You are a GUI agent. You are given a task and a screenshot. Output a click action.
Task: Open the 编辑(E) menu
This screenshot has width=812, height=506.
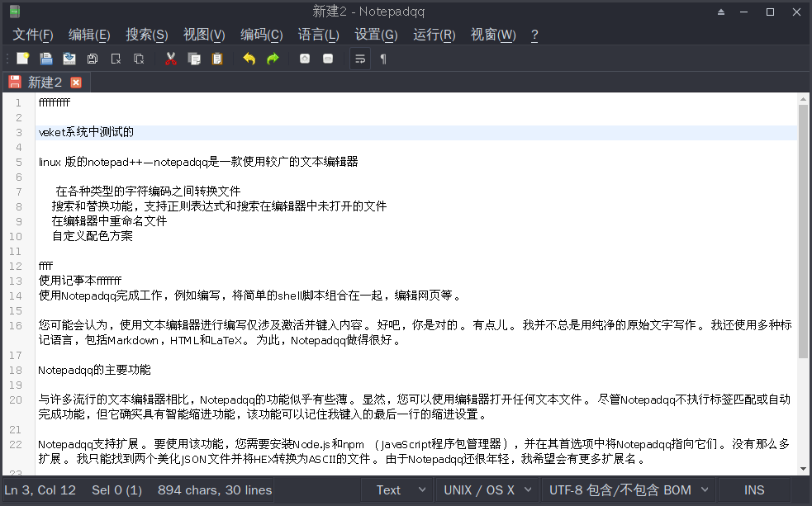[89, 35]
